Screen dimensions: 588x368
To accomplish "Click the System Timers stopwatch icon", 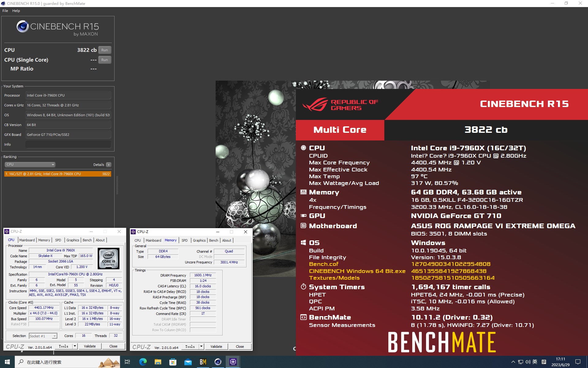I will coord(303,287).
